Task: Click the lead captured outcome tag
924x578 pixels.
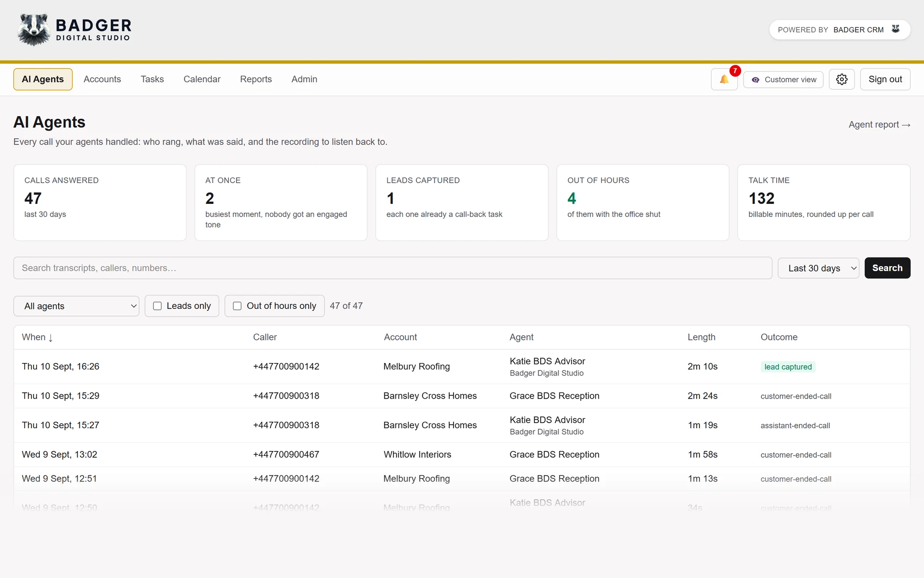Action: [x=788, y=367]
